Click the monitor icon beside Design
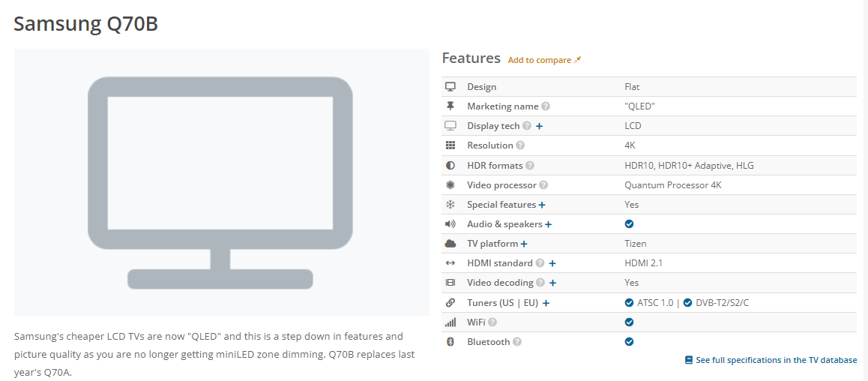The width and height of the screenshot is (868, 381). point(450,87)
